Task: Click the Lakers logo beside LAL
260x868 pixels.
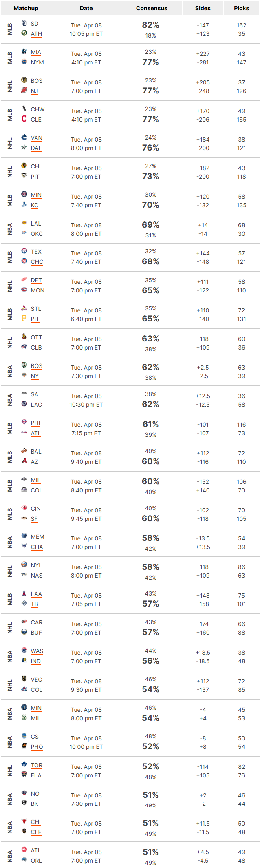Action: click(x=24, y=223)
